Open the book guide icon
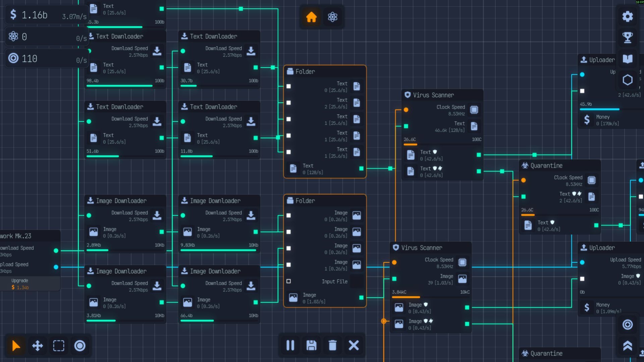The width and height of the screenshot is (644, 362). (627, 59)
